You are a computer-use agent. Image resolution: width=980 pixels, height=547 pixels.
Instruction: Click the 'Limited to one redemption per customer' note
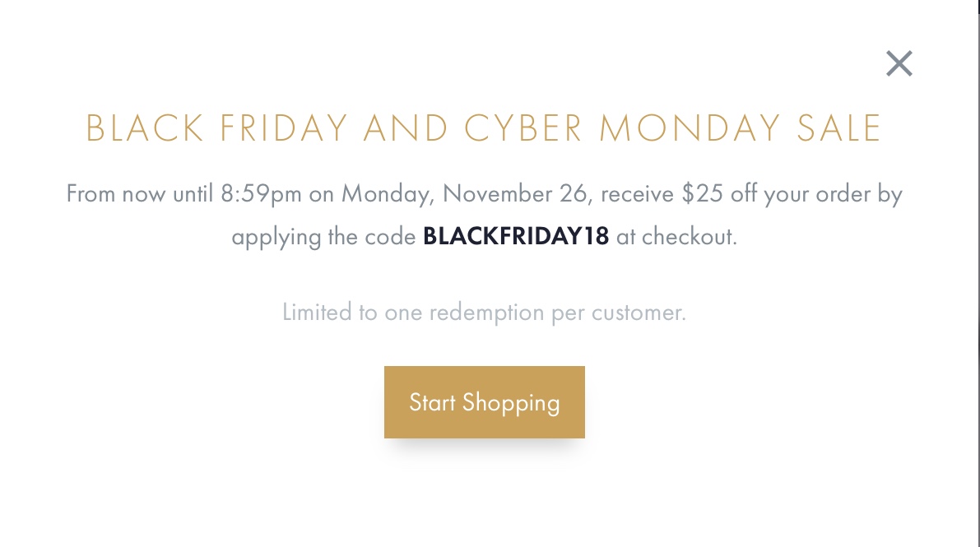[x=485, y=312]
